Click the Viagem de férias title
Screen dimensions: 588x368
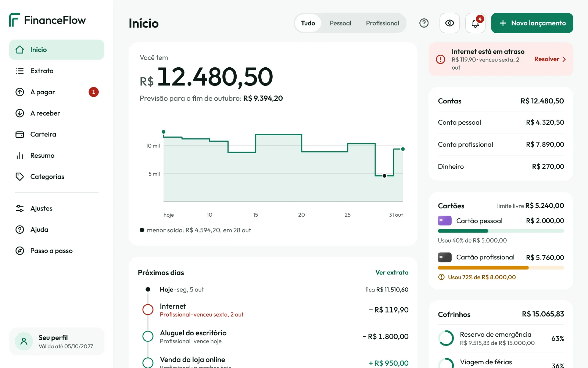pyautogui.click(x=486, y=362)
